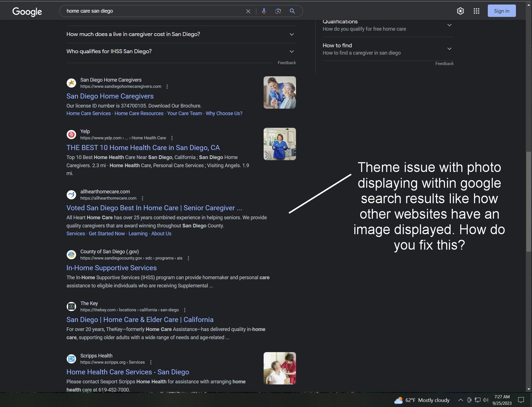Open Get Started Now sitelink
The image size is (532, 407).
107,234
